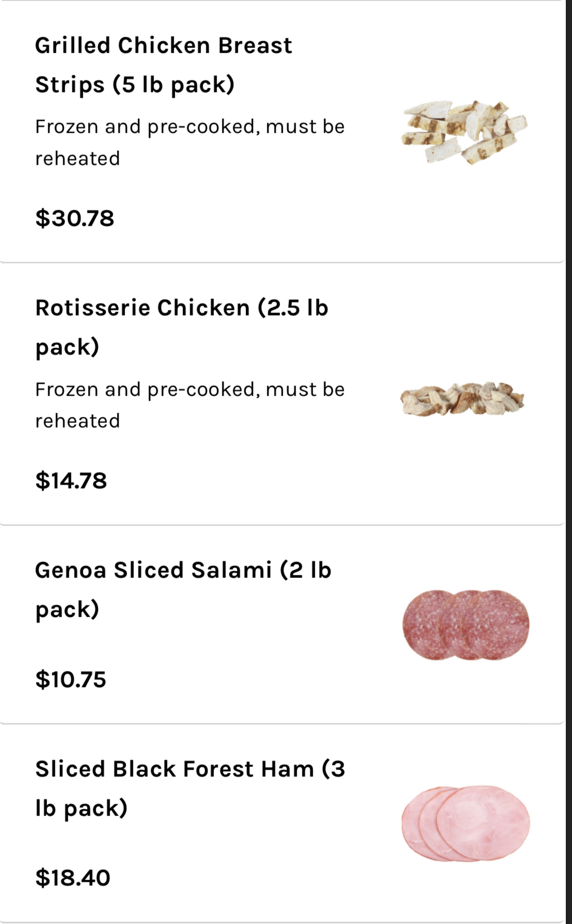Screen dimensions: 572x924
Task: Tap the $18.40 ham price
Action: click(73, 878)
